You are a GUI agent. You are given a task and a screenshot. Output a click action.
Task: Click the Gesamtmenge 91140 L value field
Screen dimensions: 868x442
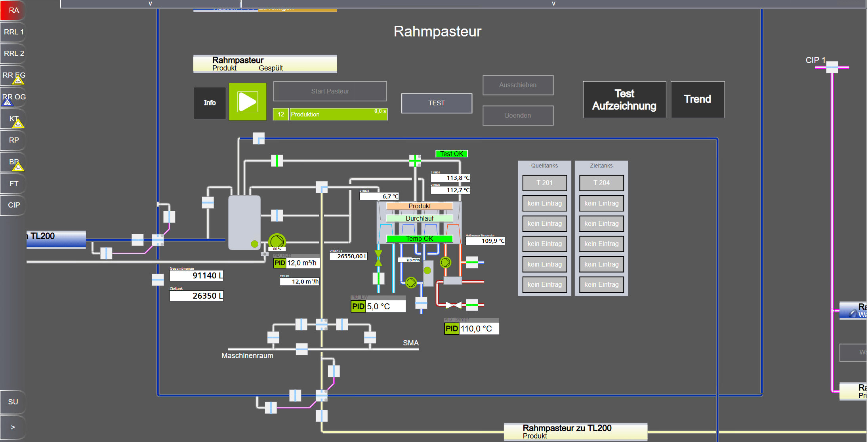click(196, 276)
